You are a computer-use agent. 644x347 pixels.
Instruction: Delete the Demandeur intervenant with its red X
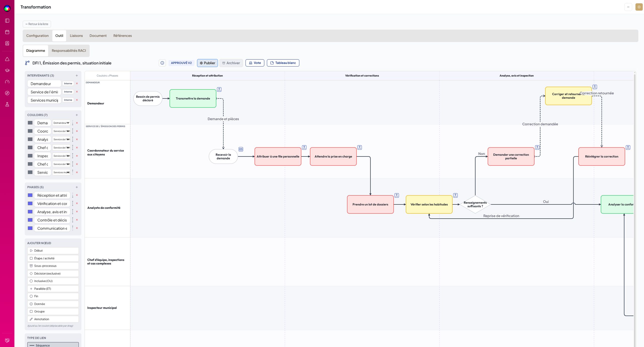pyautogui.click(x=77, y=84)
